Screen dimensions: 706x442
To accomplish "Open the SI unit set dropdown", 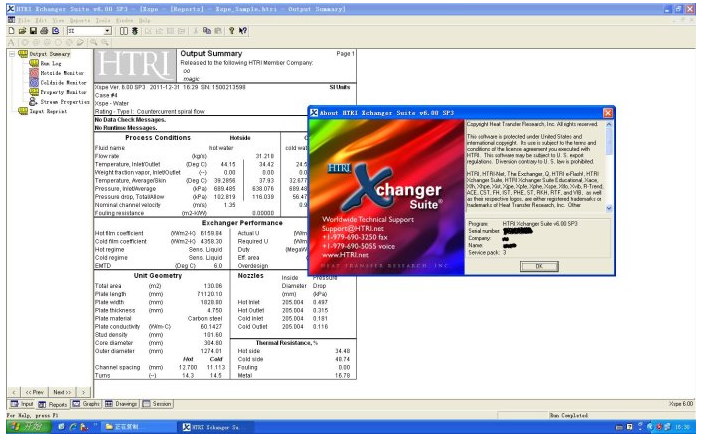I will 107,31.
